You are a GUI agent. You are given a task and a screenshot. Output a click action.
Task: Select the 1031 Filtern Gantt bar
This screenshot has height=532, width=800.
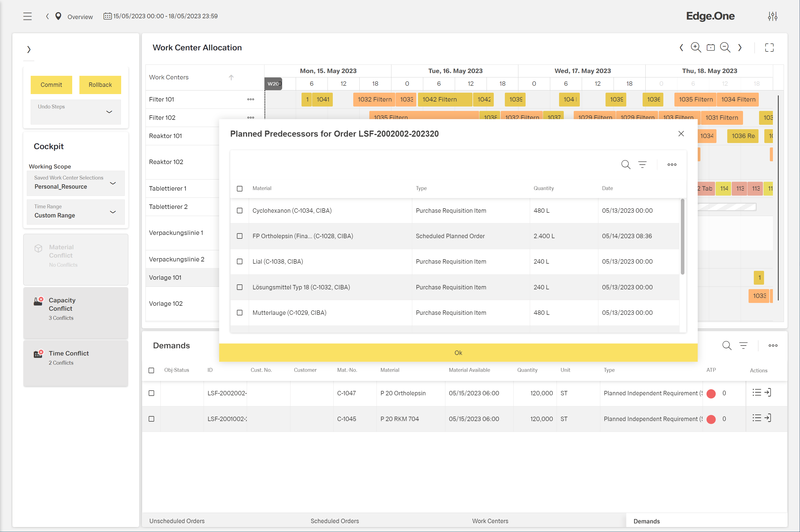722,118
